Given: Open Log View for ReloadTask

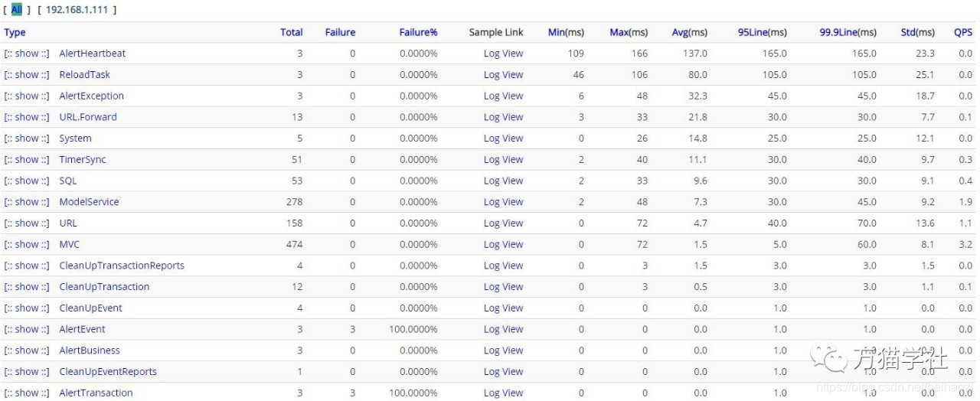Looking at the screenshot, I should click(x=503, y=75).
